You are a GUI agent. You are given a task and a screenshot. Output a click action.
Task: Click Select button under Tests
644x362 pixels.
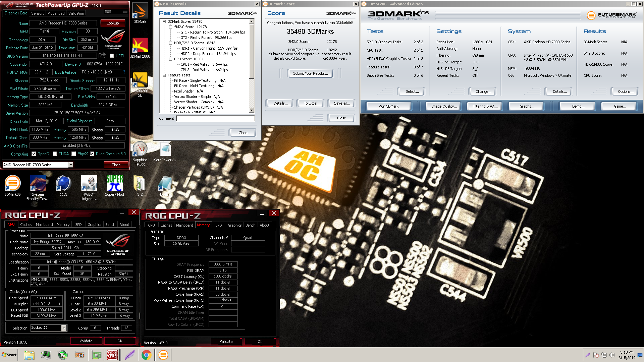[412, 92]
